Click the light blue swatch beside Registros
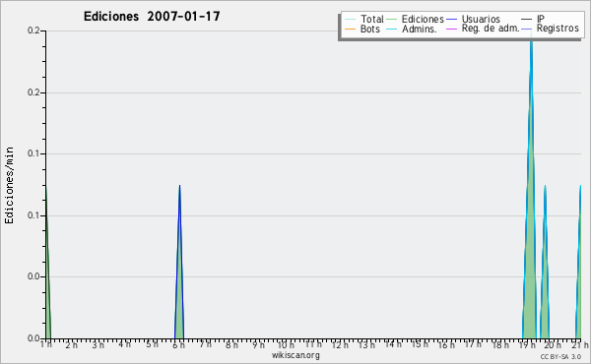 527,29
